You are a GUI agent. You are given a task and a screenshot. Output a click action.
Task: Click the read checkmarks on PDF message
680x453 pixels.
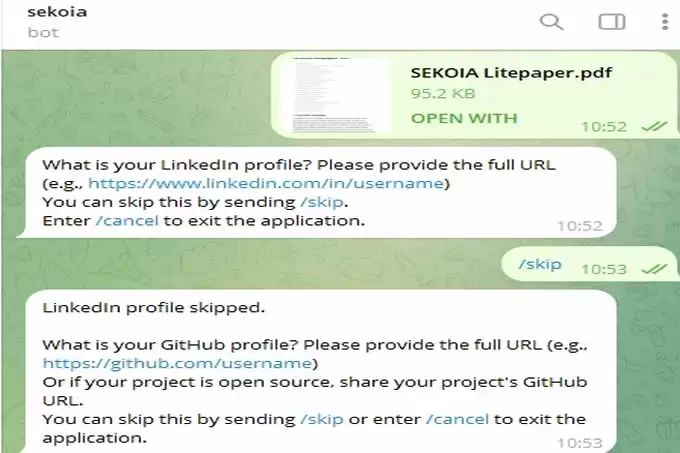pyautogui.click(x=654, y=127)
